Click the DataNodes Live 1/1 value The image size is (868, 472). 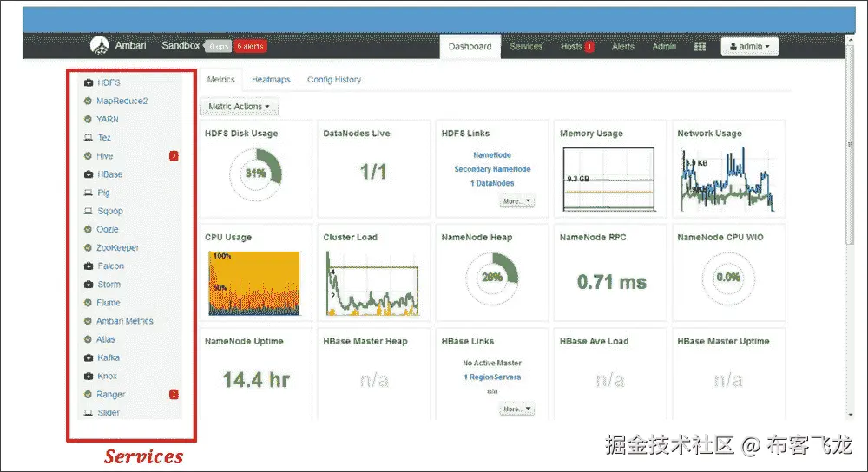373,172
